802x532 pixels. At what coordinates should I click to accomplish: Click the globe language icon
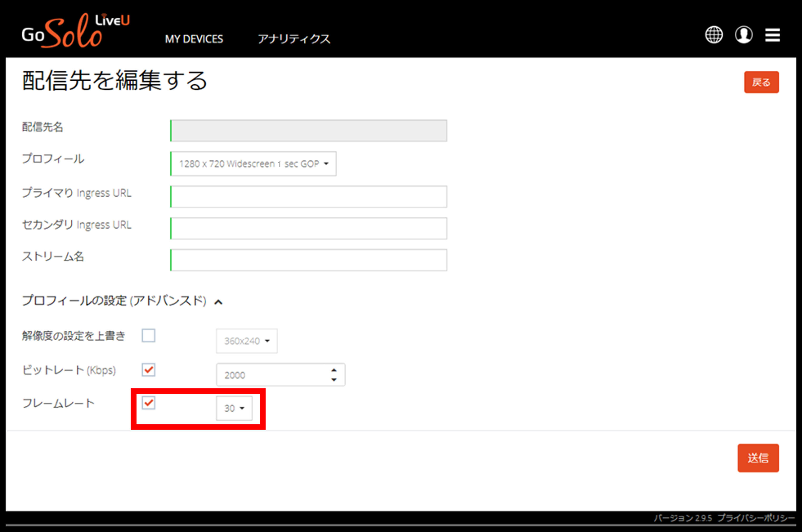click(714, 35)
